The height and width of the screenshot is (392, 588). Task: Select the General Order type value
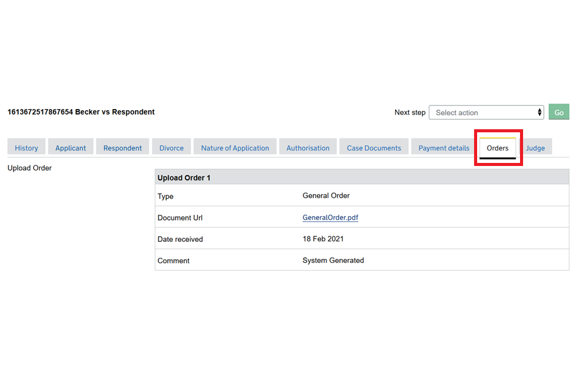[326, 196]
